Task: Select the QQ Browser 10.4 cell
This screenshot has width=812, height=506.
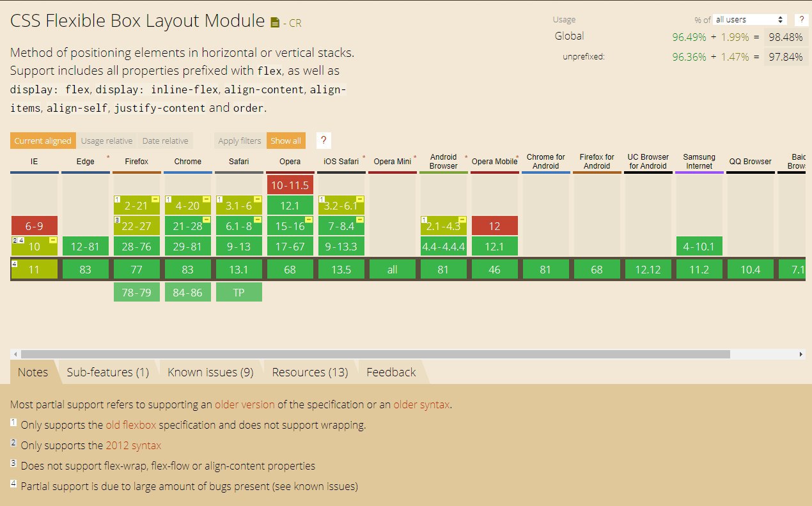Action: pos(750,270)
